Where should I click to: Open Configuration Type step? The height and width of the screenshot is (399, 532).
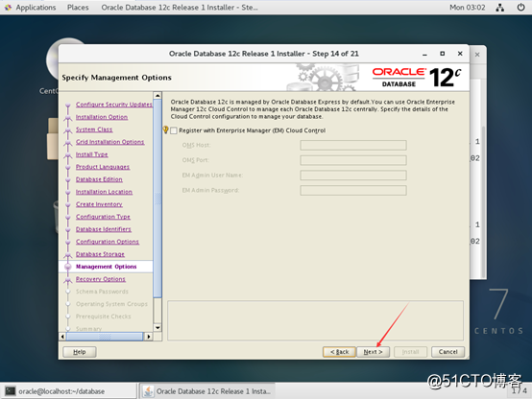(x=103, y=217)
